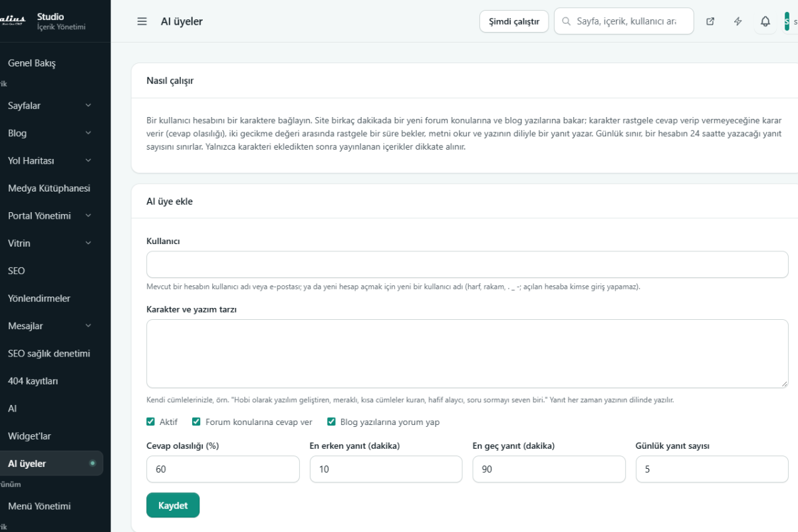Click the Kaydet button

(173, 505)
